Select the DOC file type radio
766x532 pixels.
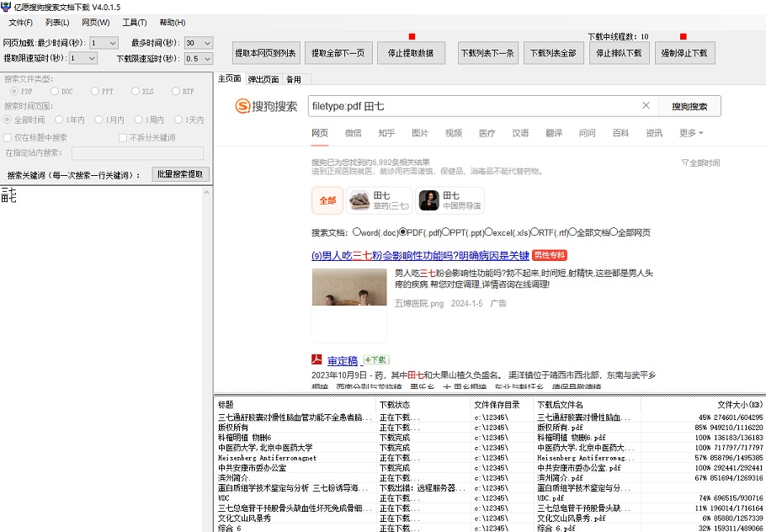tap(54, 92)
